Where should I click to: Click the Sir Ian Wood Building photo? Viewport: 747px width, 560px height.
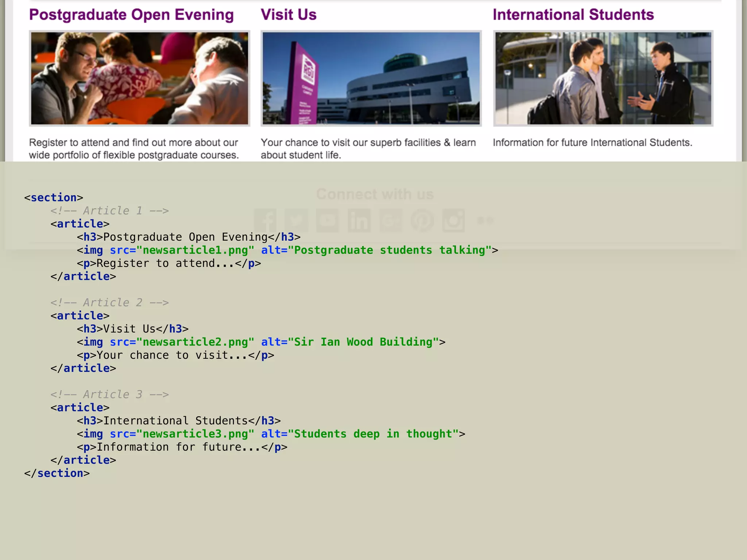(371, 78)
